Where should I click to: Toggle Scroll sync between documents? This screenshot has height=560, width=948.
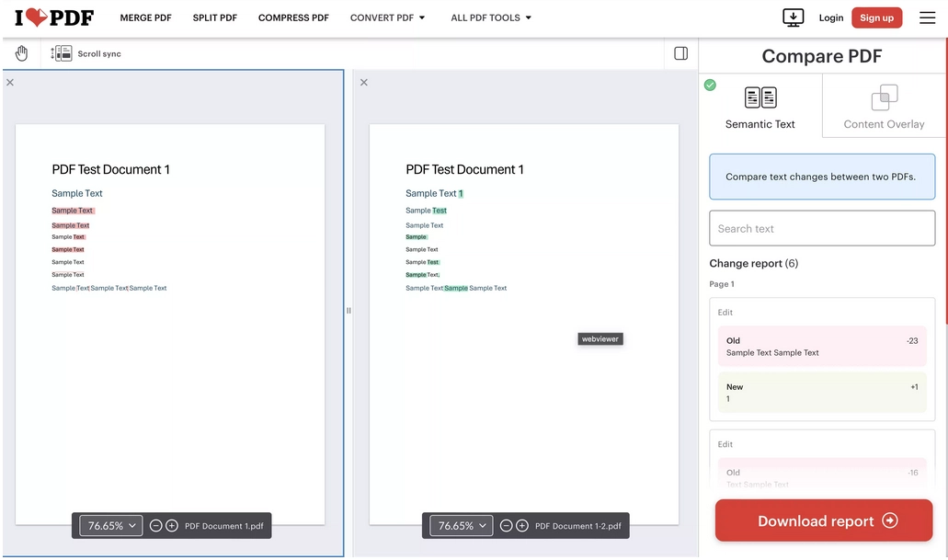tap(86, 54)
